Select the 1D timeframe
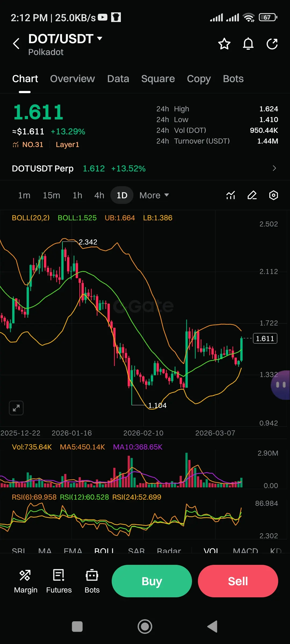The height and width of the screenshot is (644, 290). pos(122,195)
